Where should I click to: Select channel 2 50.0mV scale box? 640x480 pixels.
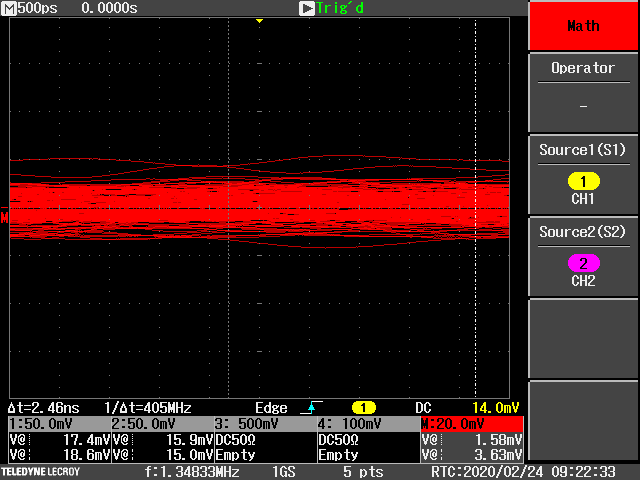coord(163,424)
